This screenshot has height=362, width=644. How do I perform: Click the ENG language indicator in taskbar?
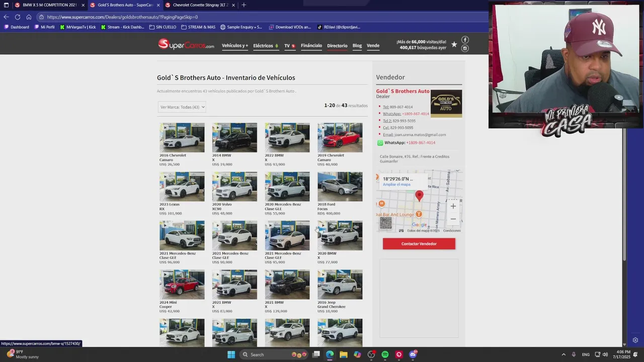tap(586, 354)
